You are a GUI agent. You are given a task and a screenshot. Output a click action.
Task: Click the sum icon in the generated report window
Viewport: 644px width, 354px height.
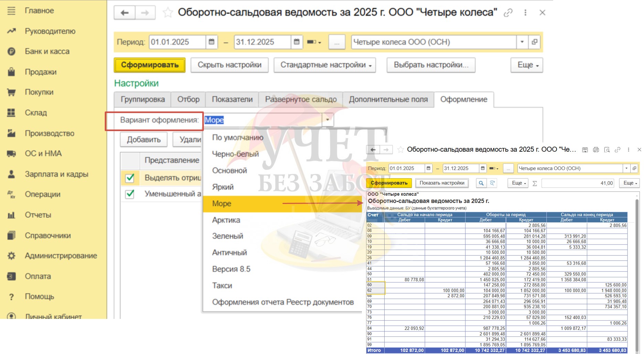535,183
